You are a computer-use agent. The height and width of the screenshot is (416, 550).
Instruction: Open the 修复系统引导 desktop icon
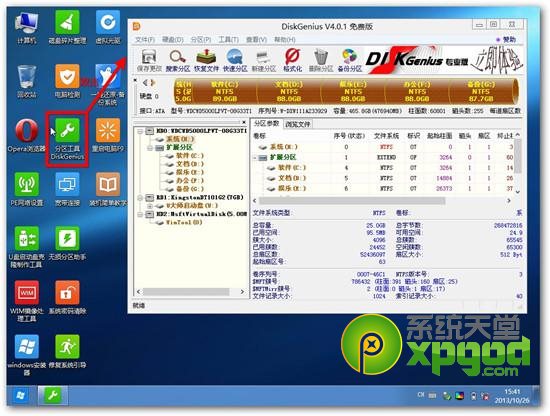[67, 351]
